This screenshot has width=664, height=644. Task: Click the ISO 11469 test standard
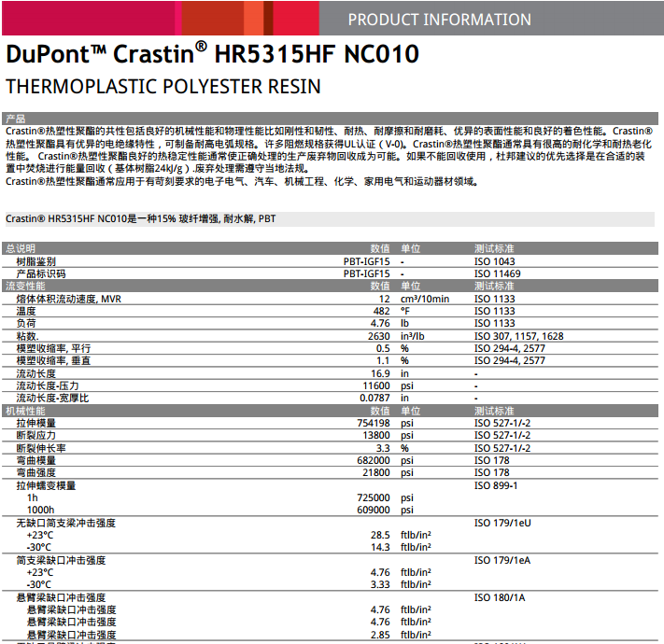[x=497, y=273]
